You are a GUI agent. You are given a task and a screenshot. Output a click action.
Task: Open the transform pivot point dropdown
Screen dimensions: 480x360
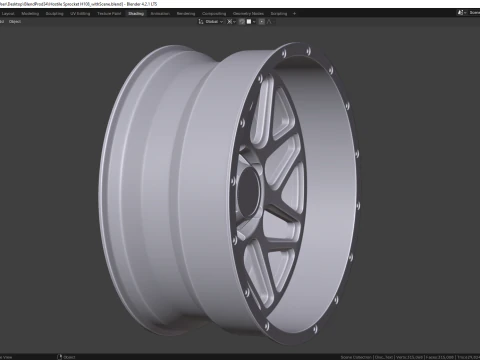(x=231, y=22)
